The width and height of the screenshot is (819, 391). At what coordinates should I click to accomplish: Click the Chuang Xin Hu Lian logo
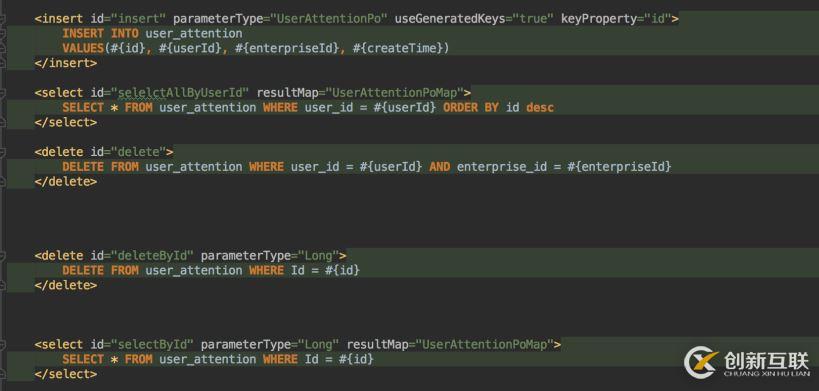pyautogui.click(x=746, y=362)
